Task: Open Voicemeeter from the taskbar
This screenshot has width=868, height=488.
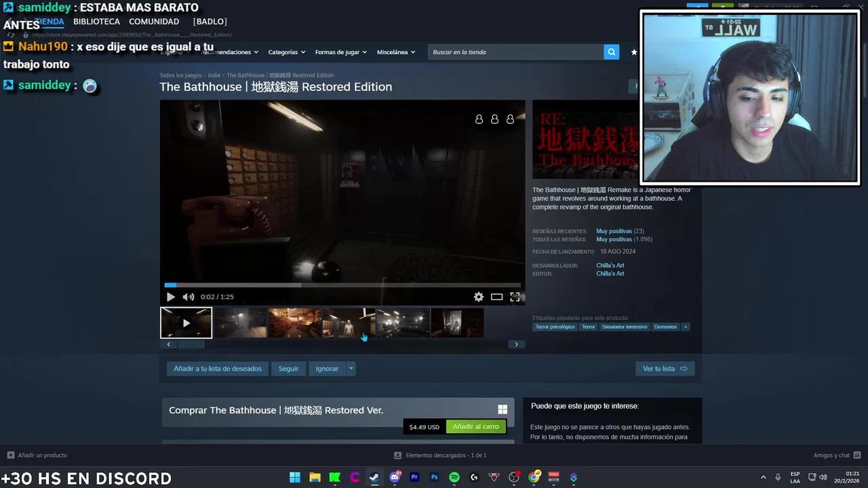Action: pos(554,477)
